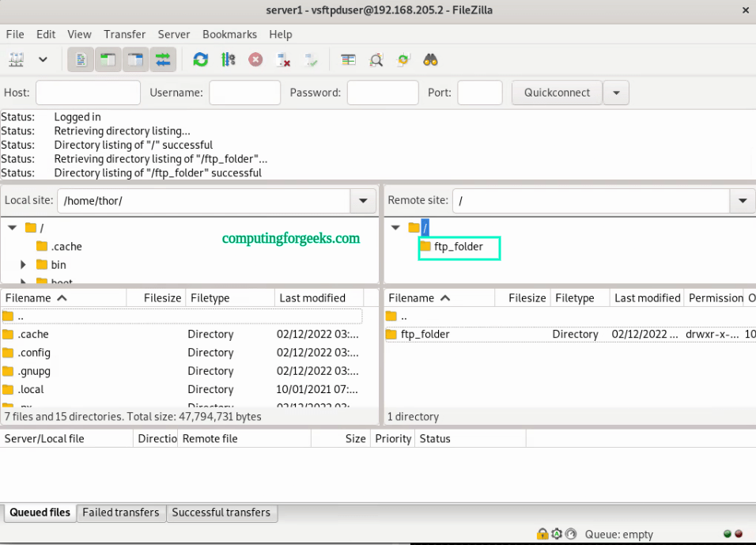Open directory comparison mode
Screen dimensions: 756x545
[348, 59]
